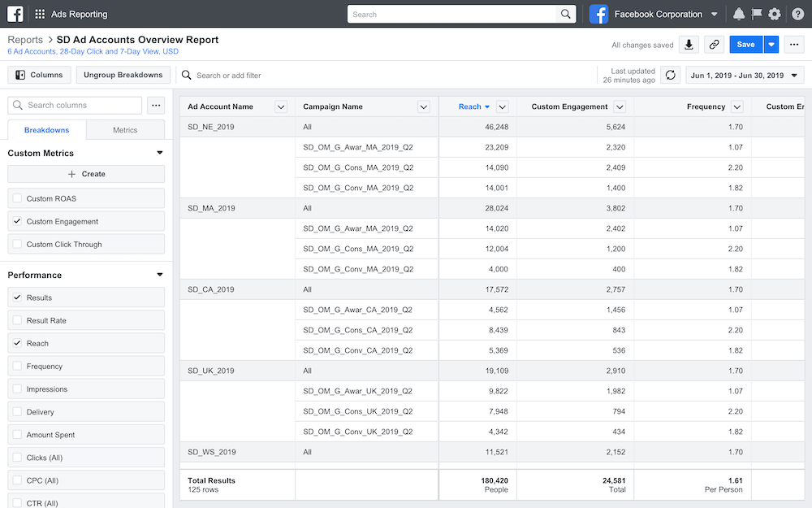Open the Columns layout picker
The width and height of the screenshot is (812, 508).
(39, 74)
